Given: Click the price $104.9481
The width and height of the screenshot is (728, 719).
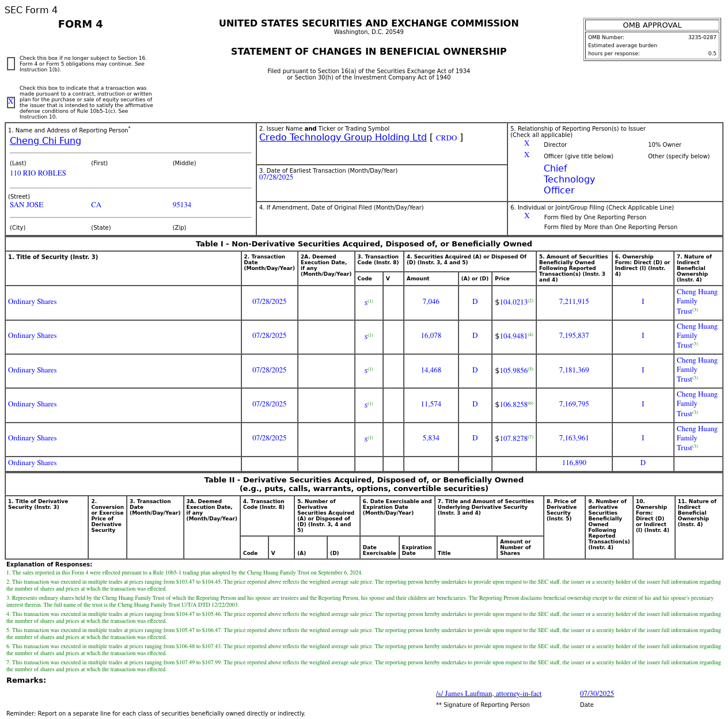Looking at the screenshot, I should 511,336.
